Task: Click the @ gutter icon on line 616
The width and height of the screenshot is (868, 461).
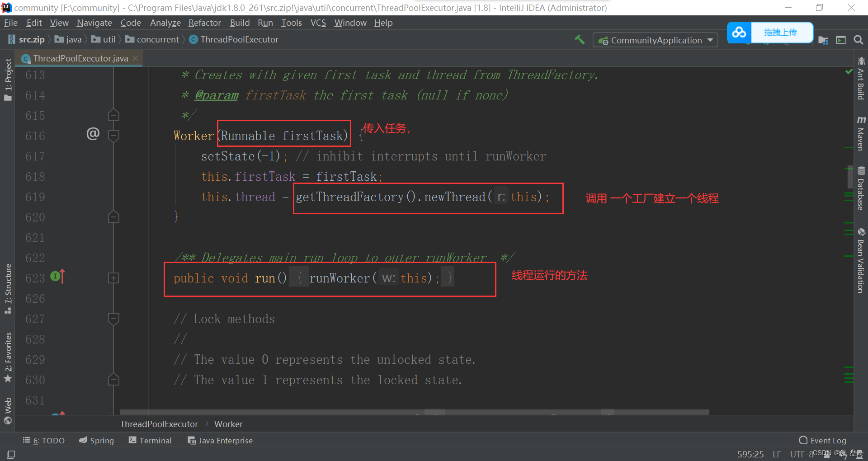Action: point(93,133)
